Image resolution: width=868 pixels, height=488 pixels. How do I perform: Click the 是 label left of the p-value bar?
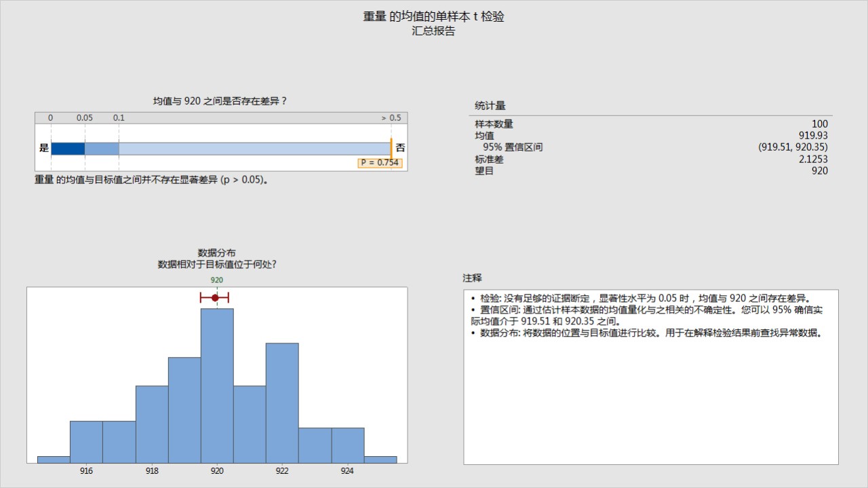coord(44,148)
